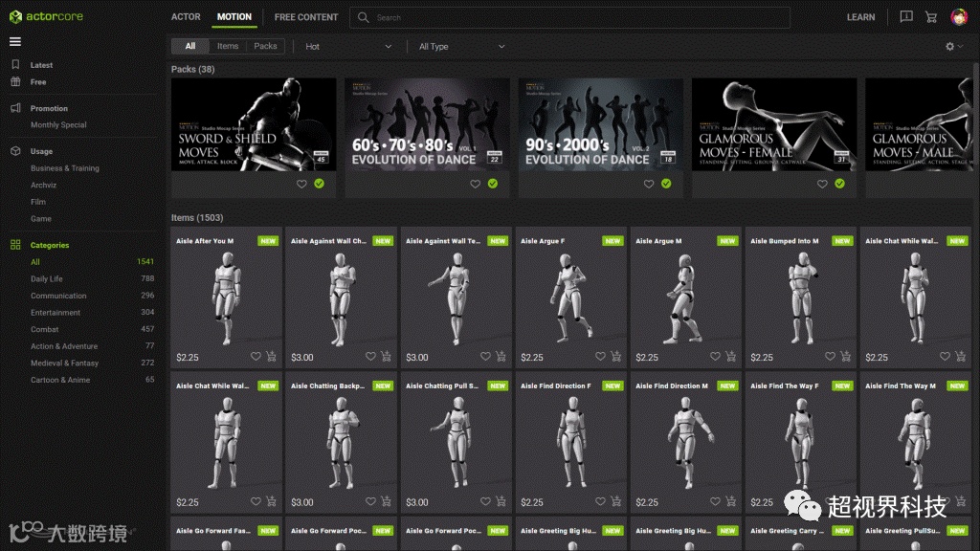Expand the All Type filter dropdown
The width and height of the screenshot is (980, 551).
tap(461, 46)
